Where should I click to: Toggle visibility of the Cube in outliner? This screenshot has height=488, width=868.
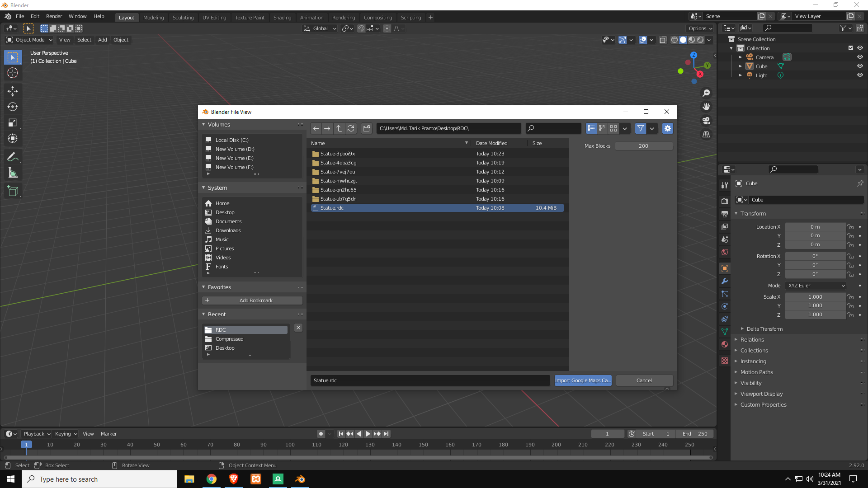click(x=860, y=66)
